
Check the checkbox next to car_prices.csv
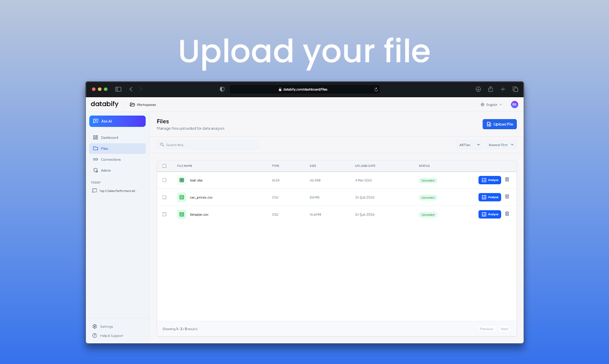point(164,197)
